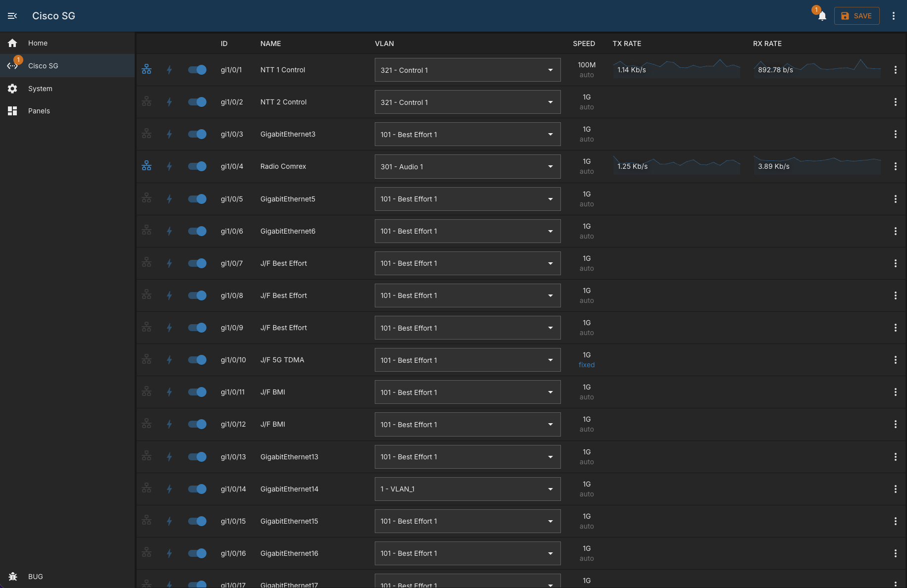Open the top-right app overflow menu
907x588 pixels.
894,16
